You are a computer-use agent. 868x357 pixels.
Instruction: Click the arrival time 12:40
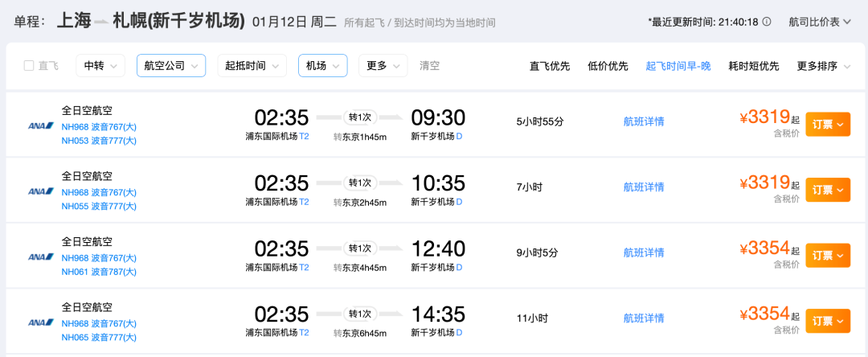(x=438, y=249)
